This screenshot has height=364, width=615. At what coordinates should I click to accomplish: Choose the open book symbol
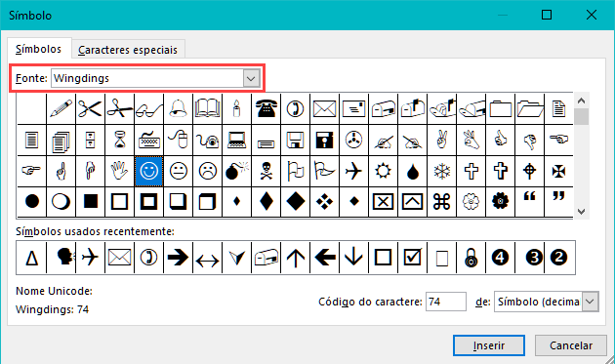click(x=208, y=108)
